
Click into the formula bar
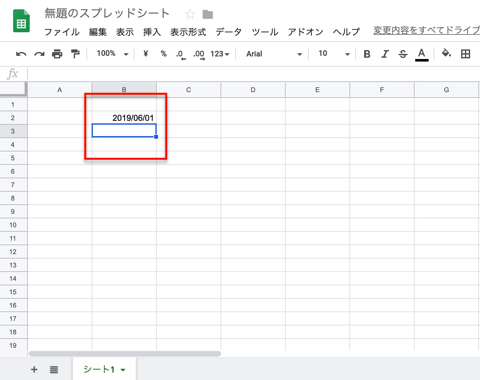coord(253,74)
